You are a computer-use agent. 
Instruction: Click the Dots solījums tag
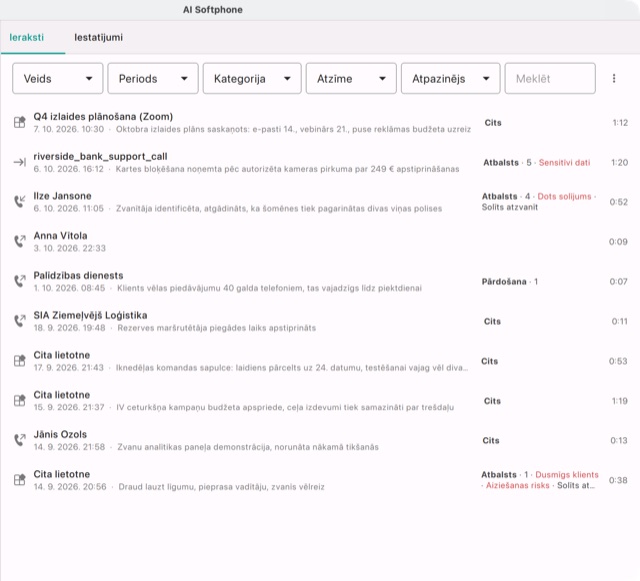pyautogui.click(x=564, y=196)
